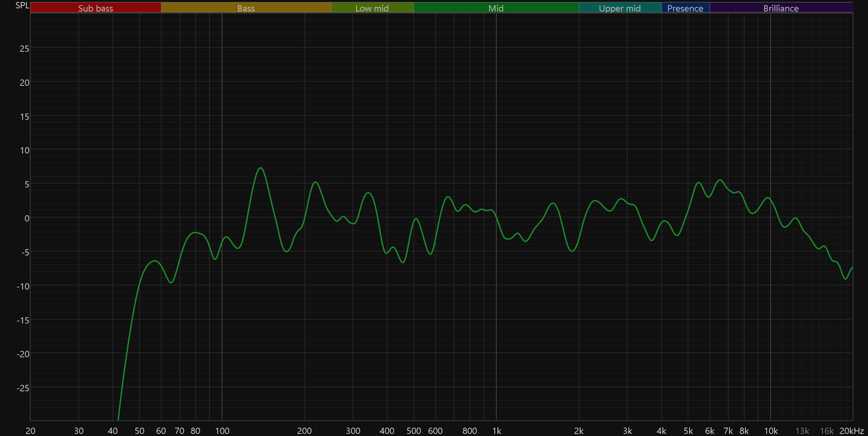Click the 500 Hz frequency label
Image resolution: width=868 pixels, height=436 pixels.
414,431
